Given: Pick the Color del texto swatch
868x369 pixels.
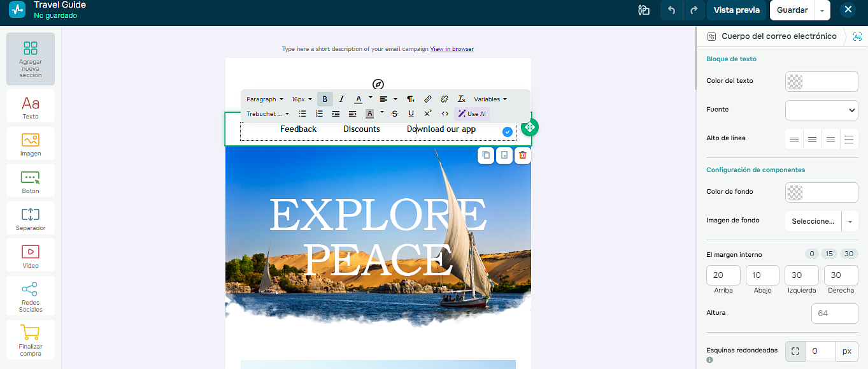Looking at the screenshot, I should (x=795, y=81).
